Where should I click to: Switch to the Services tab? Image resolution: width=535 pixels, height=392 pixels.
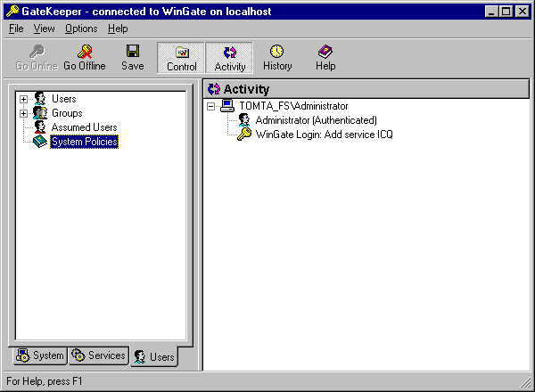coord(99,355)
